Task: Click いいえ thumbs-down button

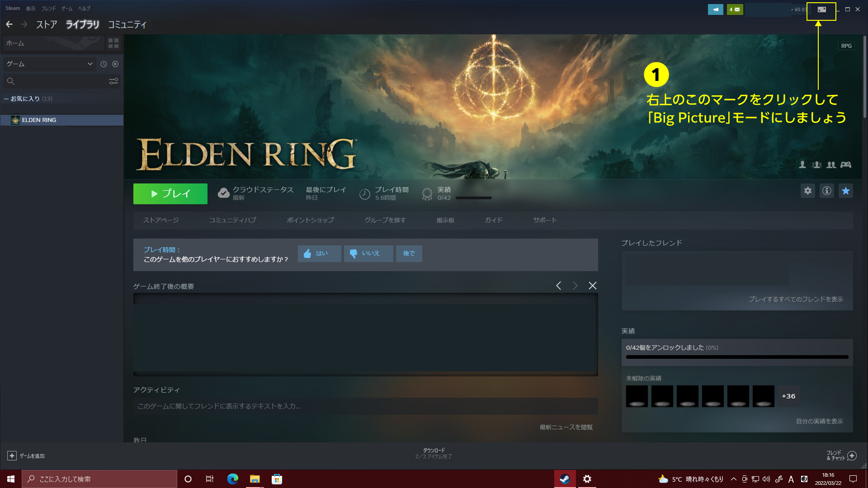Action: click(x=368, y=253)
